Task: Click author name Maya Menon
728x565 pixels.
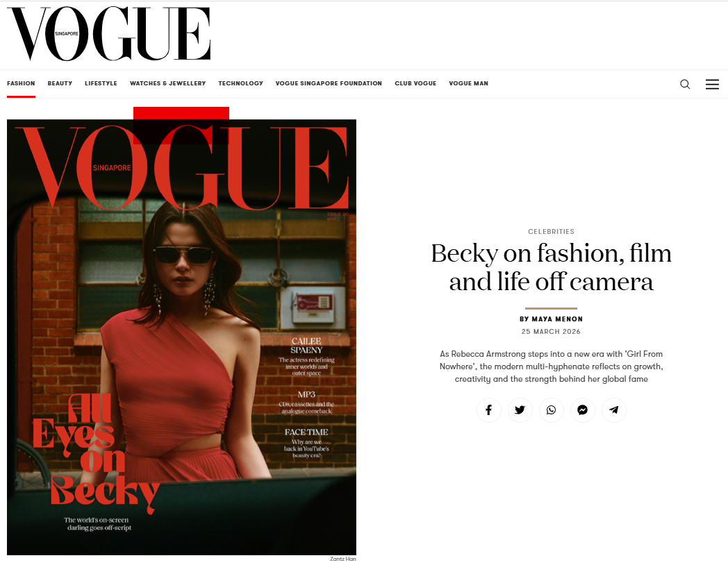Action: (557, 319)
